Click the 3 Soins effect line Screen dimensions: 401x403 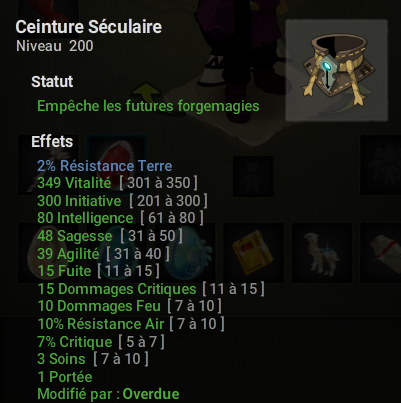(x=93, y=359)
